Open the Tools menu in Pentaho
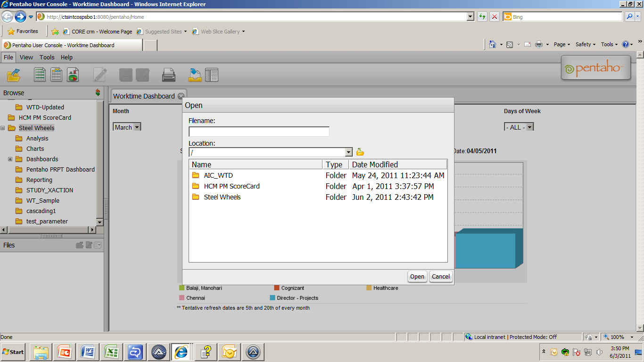The image size is (644, 362). [x=47, y=57]
